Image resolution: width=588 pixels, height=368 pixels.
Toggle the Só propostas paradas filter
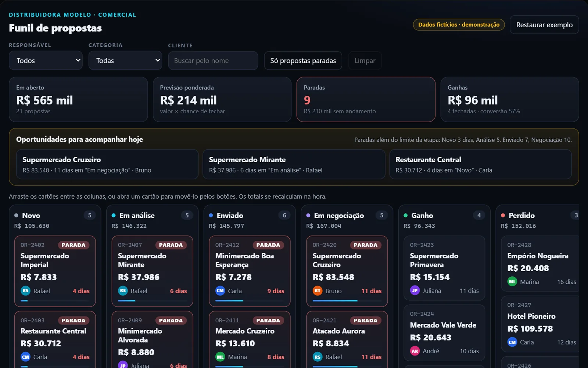(x=303, y=61)
